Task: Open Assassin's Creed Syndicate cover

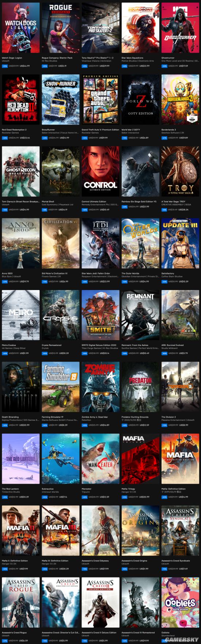Action: click(180, 531)
